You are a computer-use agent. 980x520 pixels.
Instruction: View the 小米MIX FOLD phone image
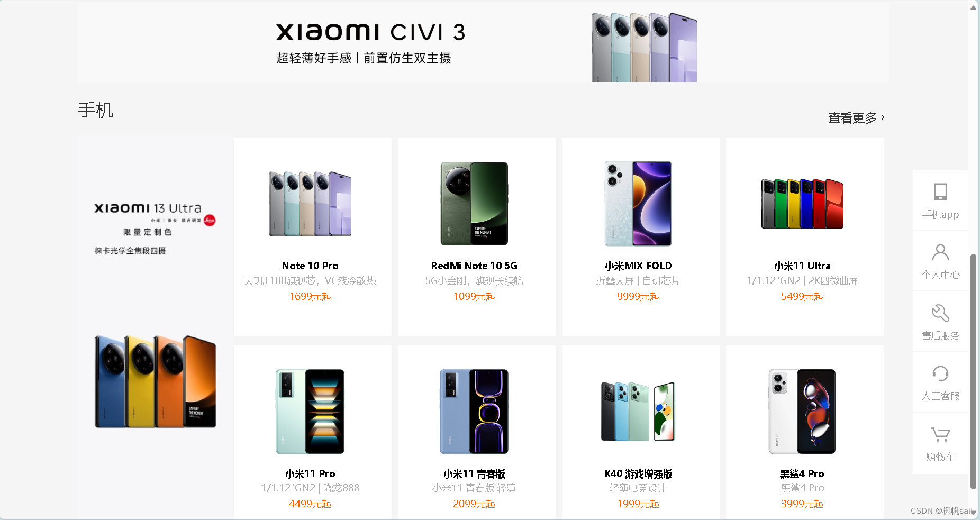tap(638, 204)
